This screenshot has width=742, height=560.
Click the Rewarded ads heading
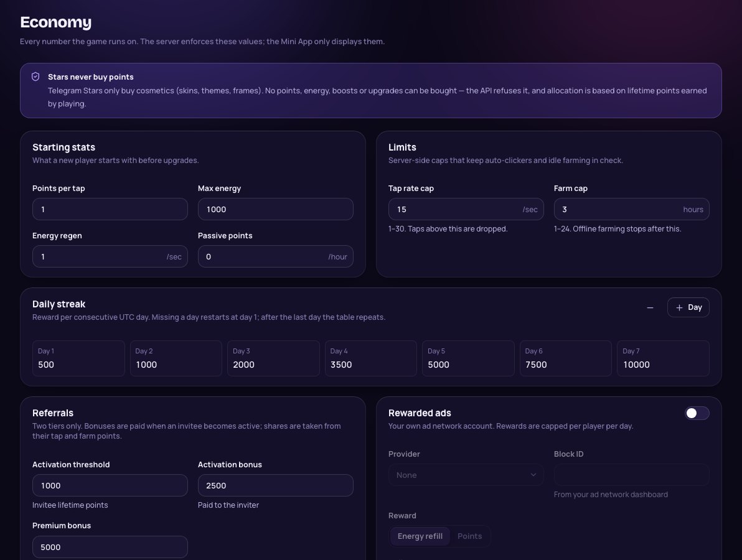(x=420, y=413)
